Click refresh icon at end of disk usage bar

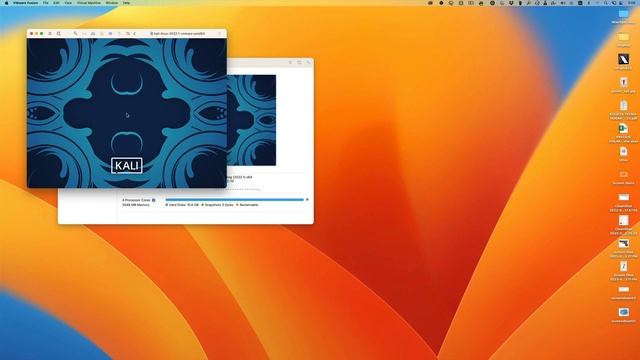[307, 200]
